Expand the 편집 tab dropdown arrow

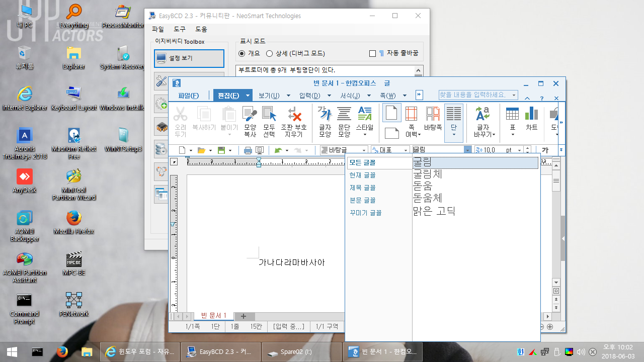tap(248, 96)
